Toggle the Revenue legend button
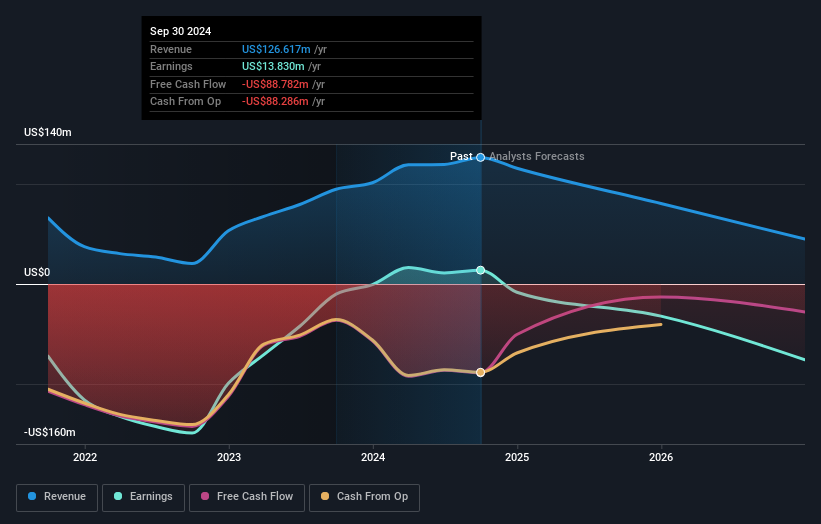 tap(57, 497)
